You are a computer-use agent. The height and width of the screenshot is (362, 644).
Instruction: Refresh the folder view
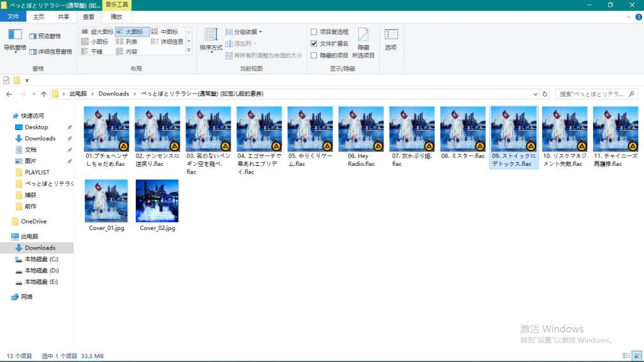(x=545, y=94)
